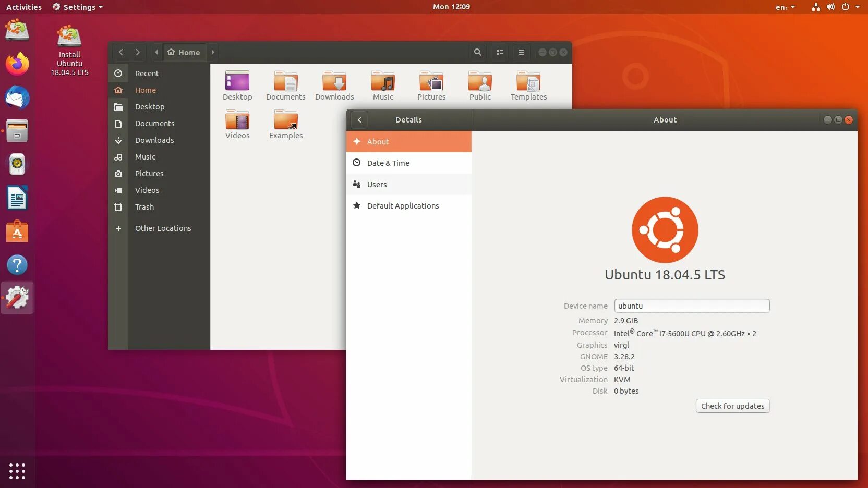Screen dimensions: 868x488
Task: Select Desktop in Files sidebar
Action: 159,107
